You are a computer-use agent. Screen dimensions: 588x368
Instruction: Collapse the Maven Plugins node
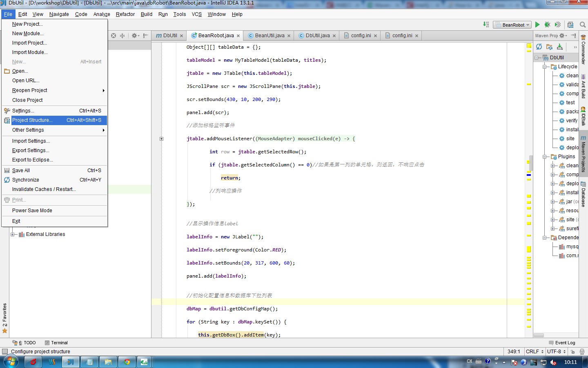[545, 157]
